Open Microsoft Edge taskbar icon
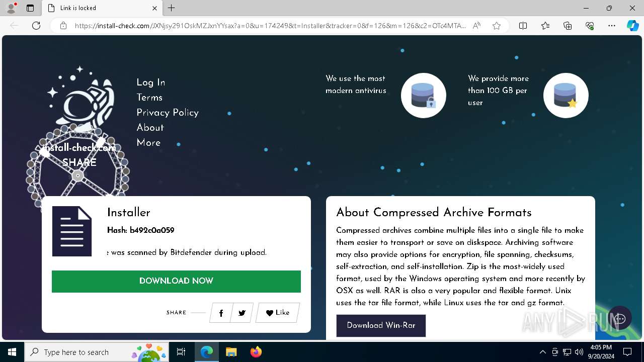 click(x=207, y=352)
